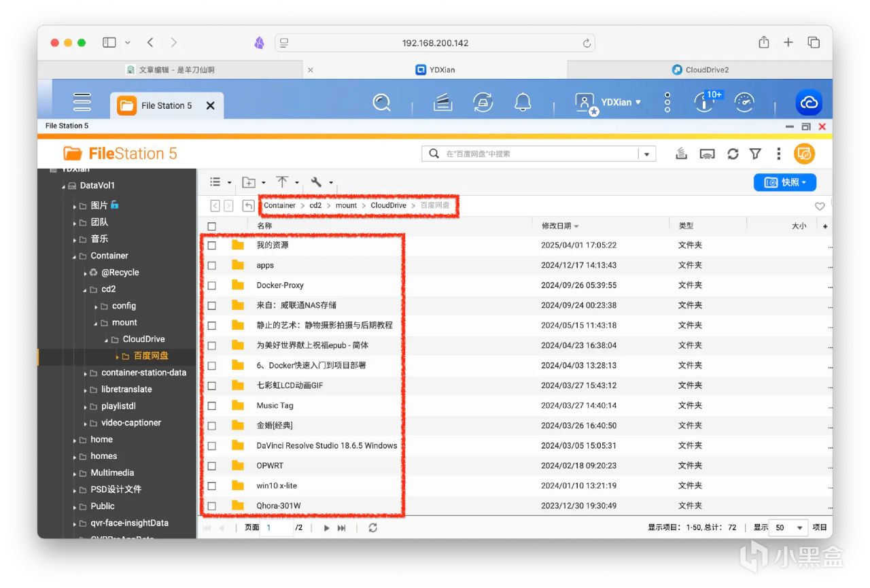Open a new Safari tab with plus icon

[788, 42]
